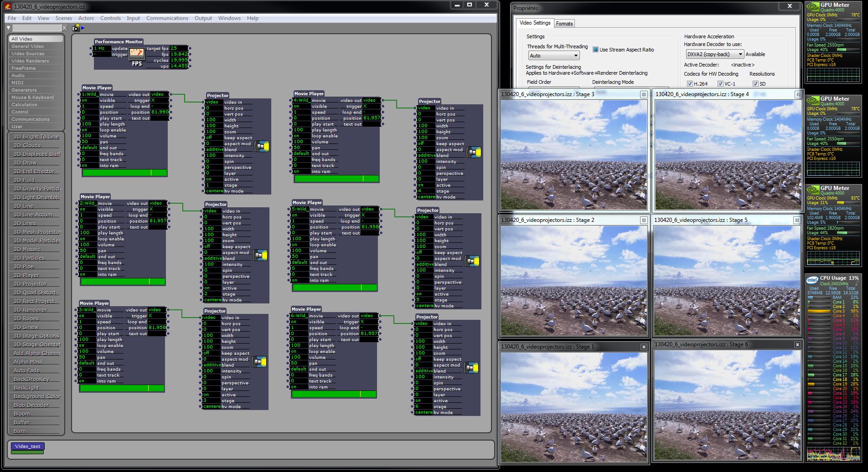Toggle the VC-1 codec checkbox
The image size is (868, 472).
(x=720, y=84)
